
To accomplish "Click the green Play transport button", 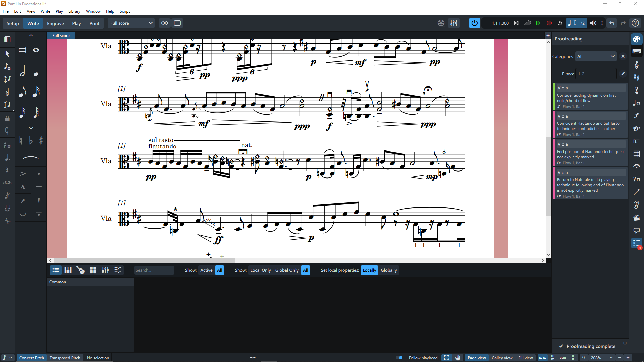I will click(x=538, y=23).
